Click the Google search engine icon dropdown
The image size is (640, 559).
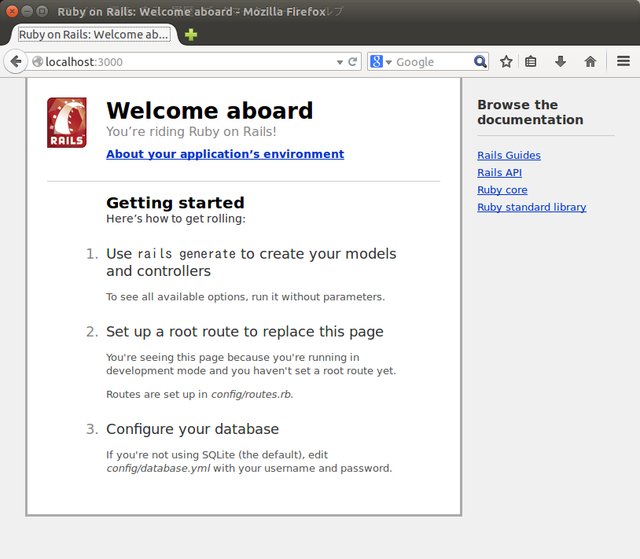(x=380, y=62)
